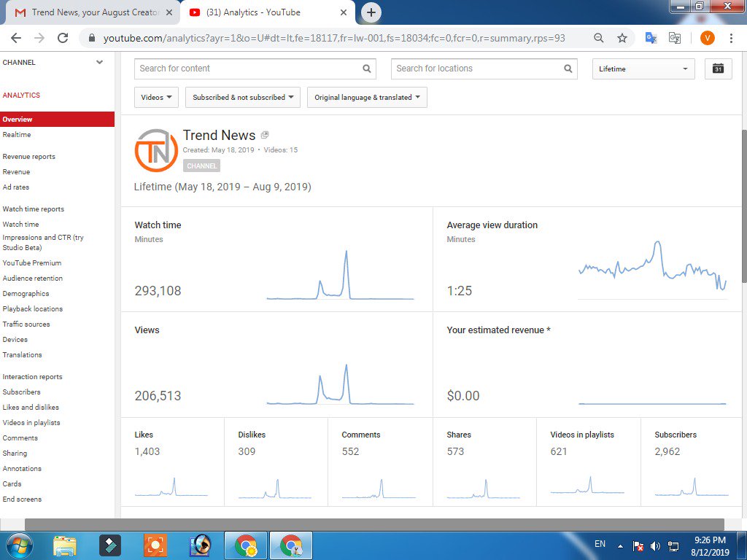Open Translations report
Screen dimensions: 747x560
coord(22,355)
